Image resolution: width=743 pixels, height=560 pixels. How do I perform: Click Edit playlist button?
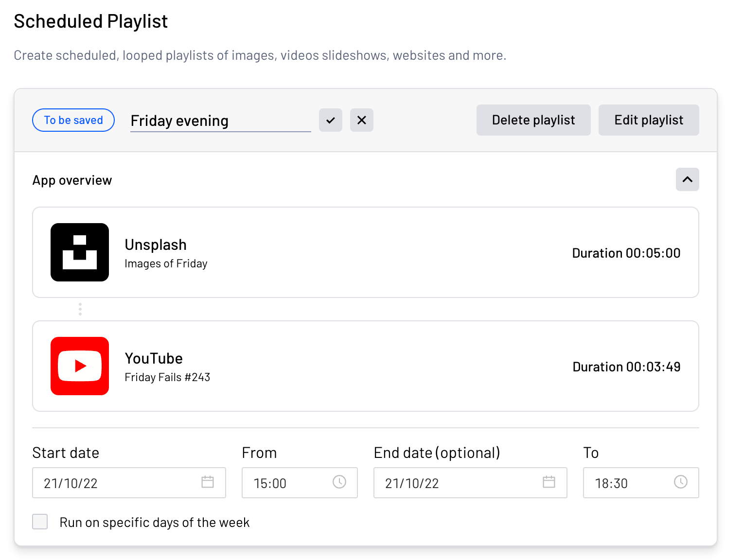coord(649,120)
